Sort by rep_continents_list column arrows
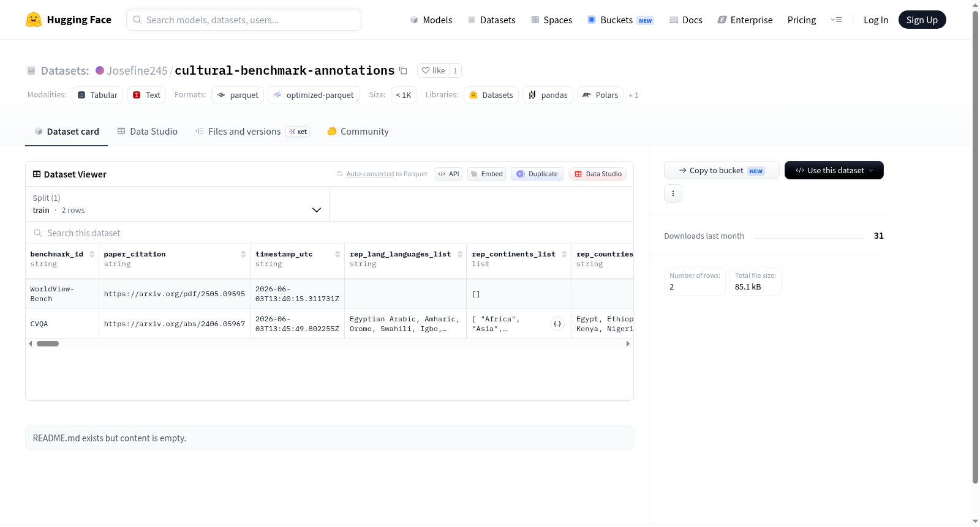 point(564,254)
